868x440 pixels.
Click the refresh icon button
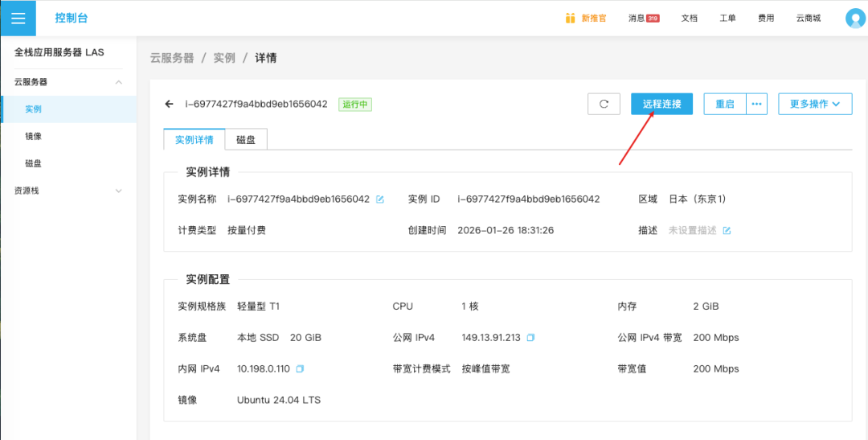(604, 104)
